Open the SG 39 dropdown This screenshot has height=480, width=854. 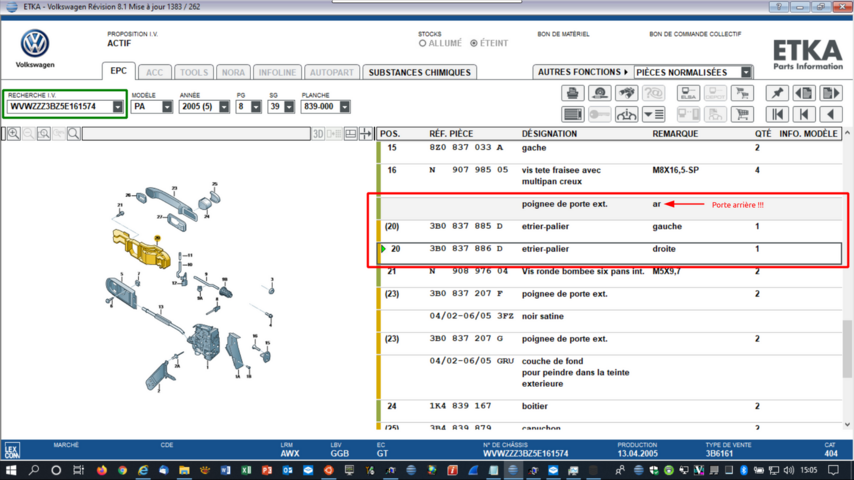[289, 107]
